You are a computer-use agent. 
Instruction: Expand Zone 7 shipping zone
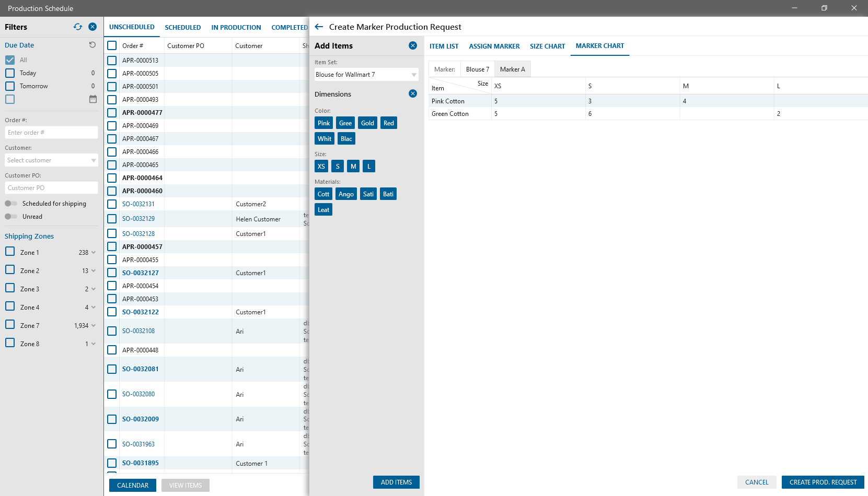point(94,326)
